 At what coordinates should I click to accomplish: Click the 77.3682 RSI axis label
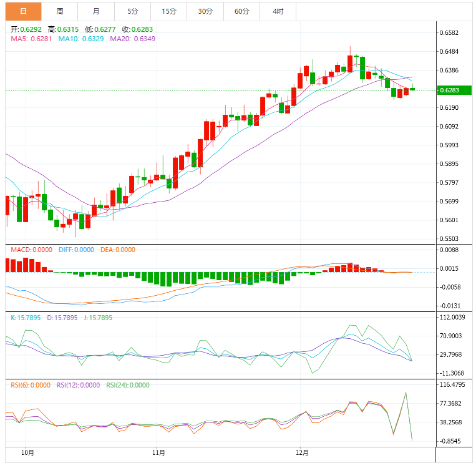[x=451, y=404]
